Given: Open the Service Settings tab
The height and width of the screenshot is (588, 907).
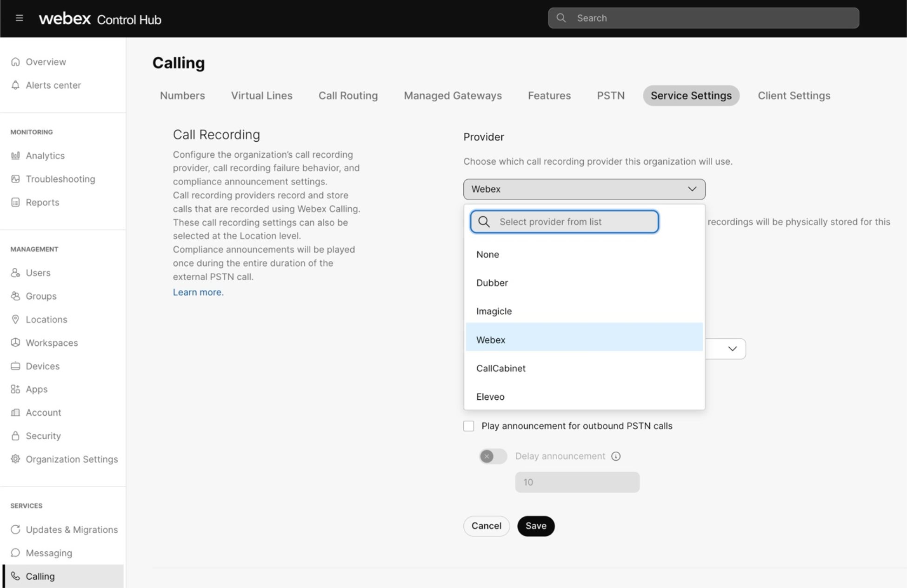Looking at the screenshot, I should [691, 95].
